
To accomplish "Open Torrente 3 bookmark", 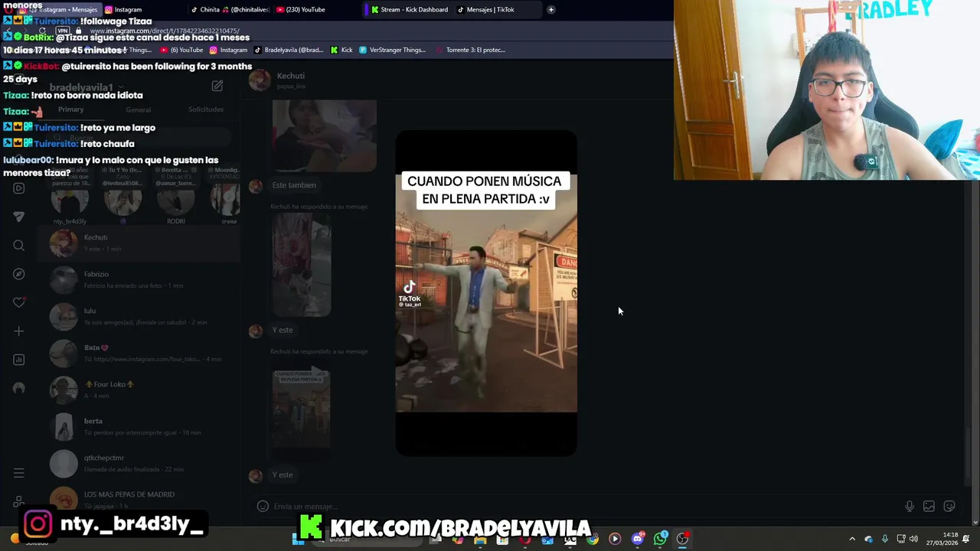I will click(x=470, y=50).
